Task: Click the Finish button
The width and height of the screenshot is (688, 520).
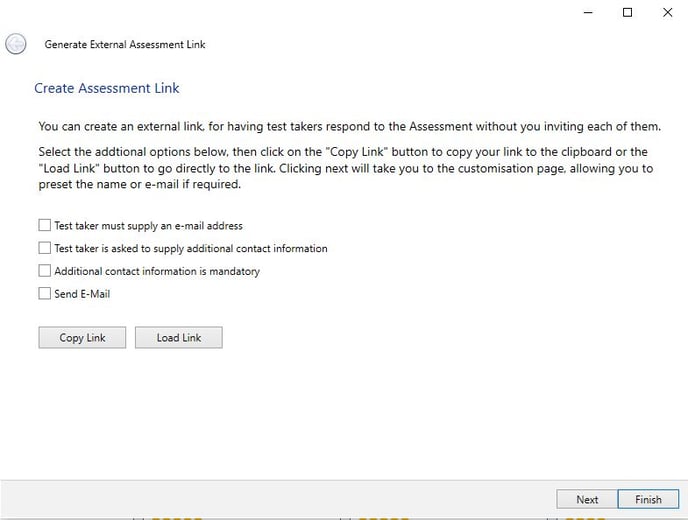Action: pos(648,499)
